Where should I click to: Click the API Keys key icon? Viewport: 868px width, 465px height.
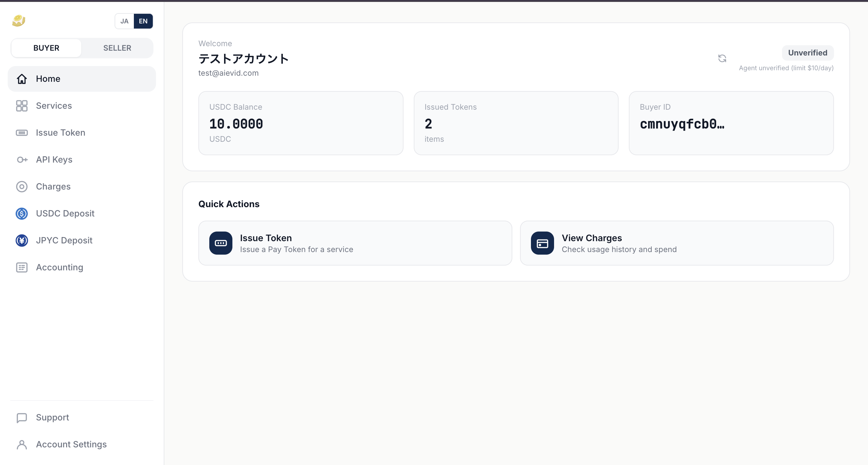[x=22, y=160]
